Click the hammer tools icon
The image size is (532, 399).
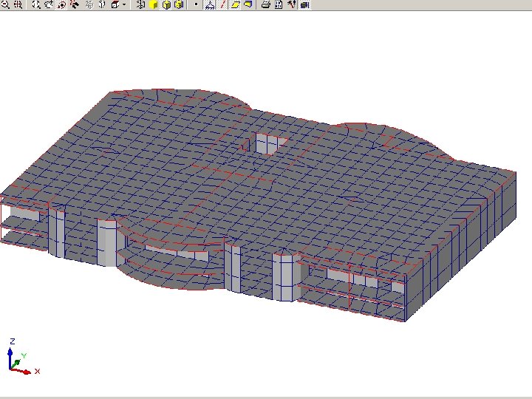pos(291,4)
